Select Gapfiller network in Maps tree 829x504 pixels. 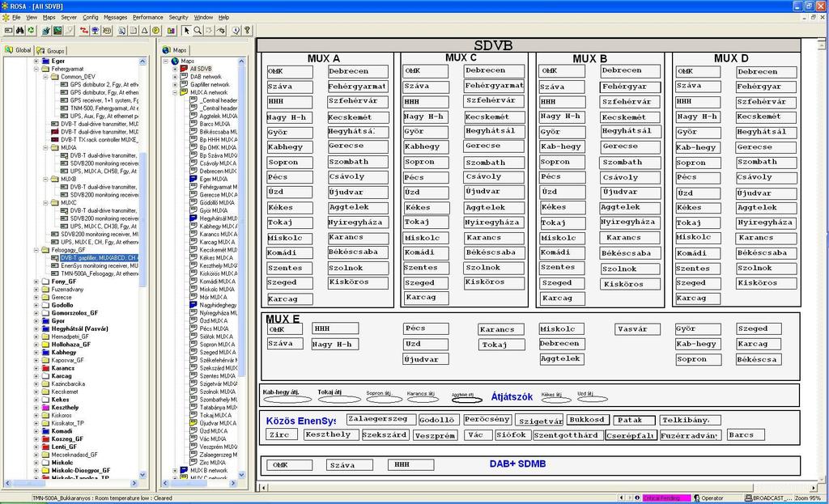pyautogui.click(x=210, y=84)
